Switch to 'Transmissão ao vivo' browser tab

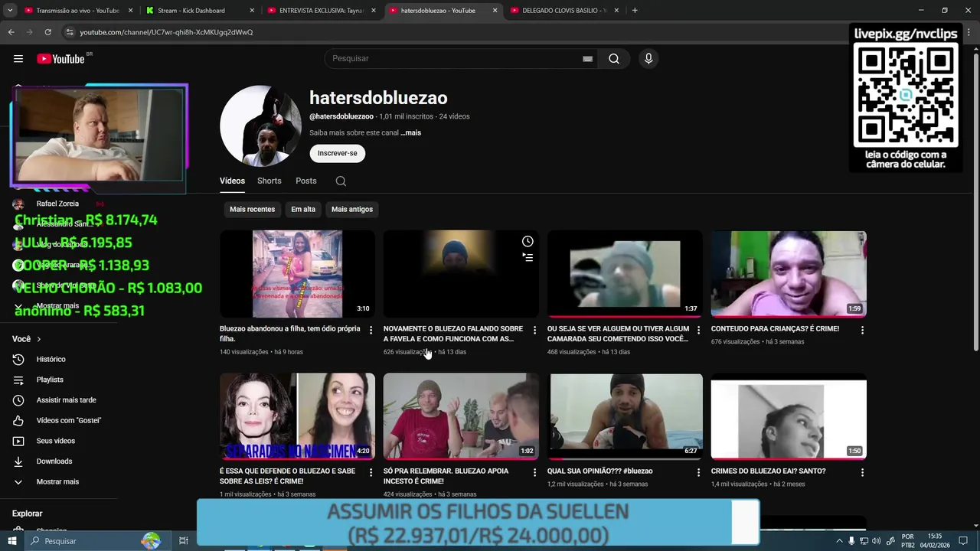[77, 11]
